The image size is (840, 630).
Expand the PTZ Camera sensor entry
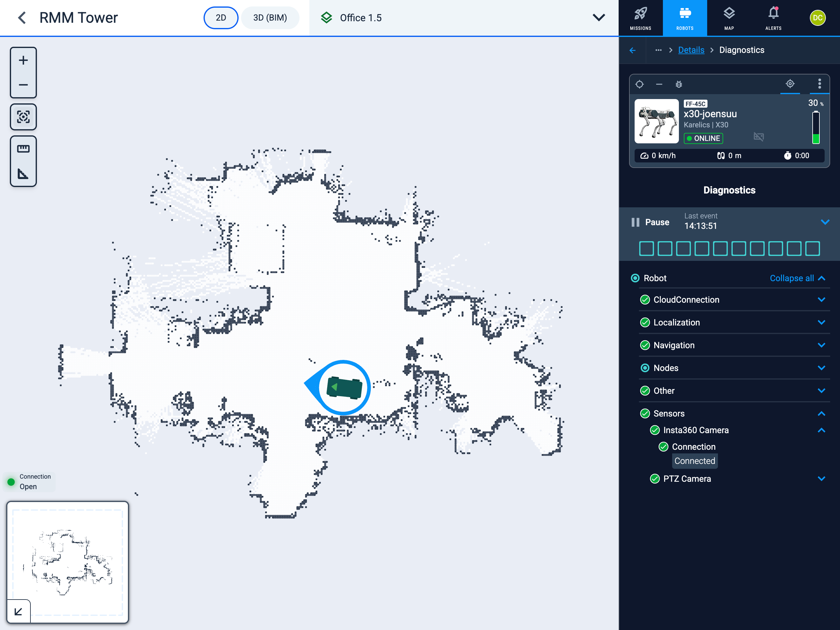click(821, 479)
